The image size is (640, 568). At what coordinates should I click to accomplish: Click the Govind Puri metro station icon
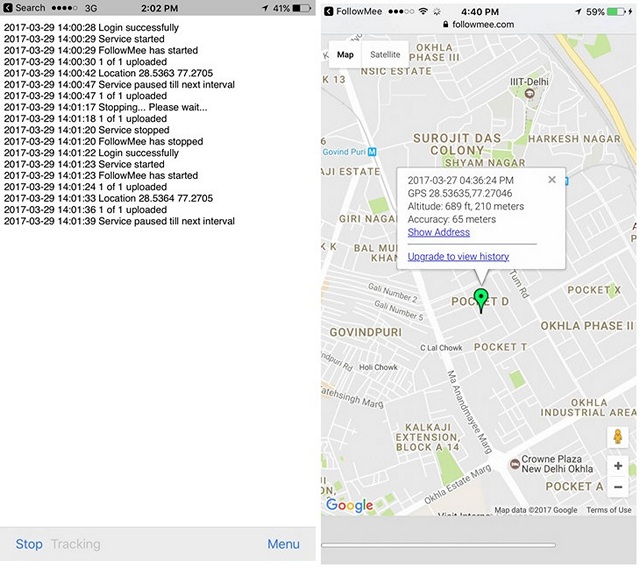click(372, 152)
